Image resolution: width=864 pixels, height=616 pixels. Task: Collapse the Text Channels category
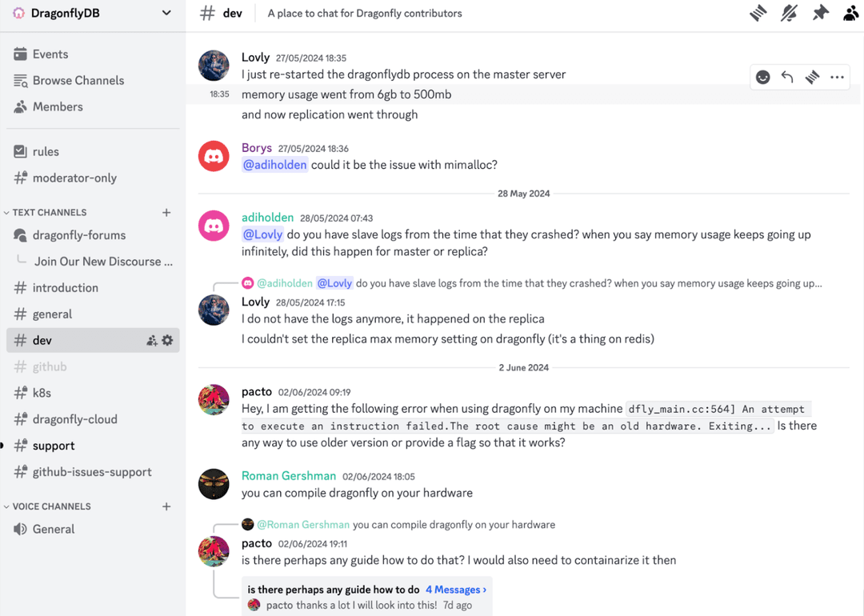pos(48,212)
